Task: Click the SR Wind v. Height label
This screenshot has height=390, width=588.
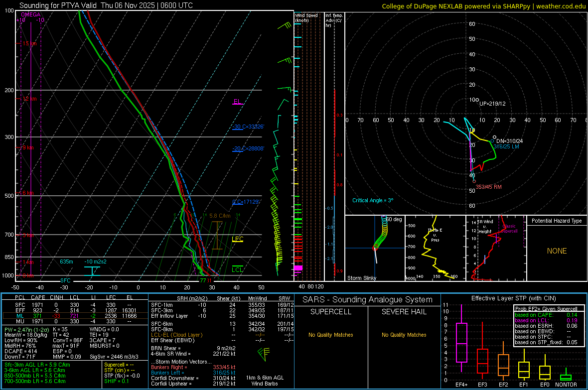Action: (x=485, y=227)
